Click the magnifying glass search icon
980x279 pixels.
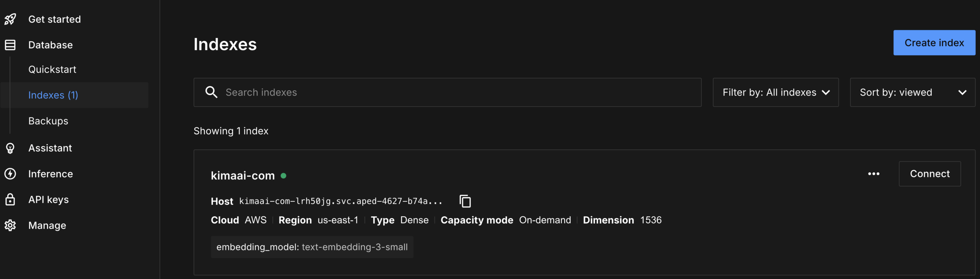[211, 92]
